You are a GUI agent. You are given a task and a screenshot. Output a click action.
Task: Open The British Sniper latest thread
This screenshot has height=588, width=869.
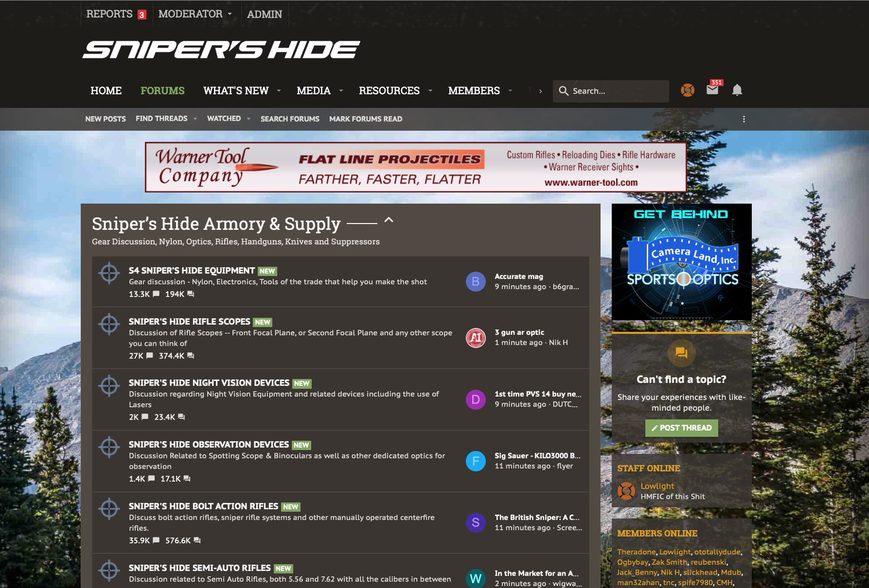tap(537, 518)
